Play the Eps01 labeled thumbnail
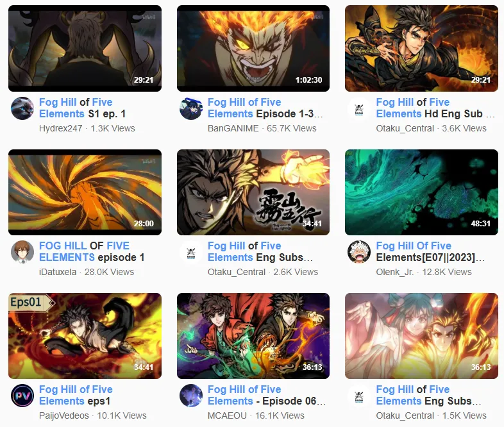Viewport: 504px width, 427px height. coord(85,336)
